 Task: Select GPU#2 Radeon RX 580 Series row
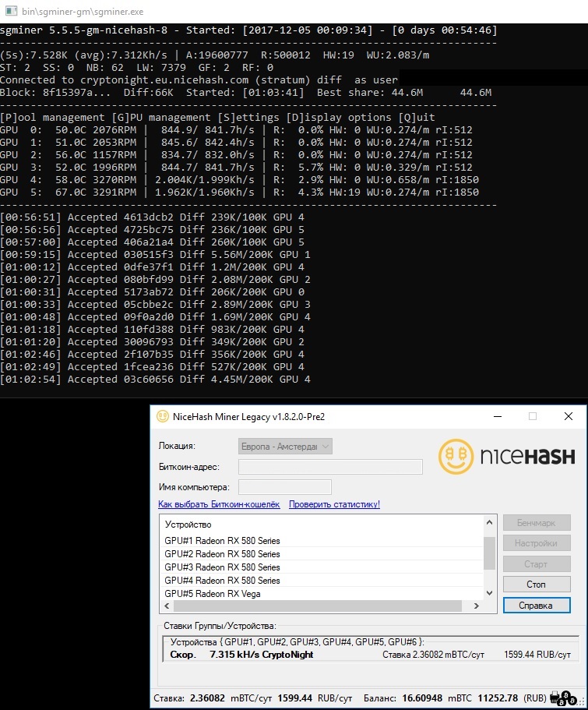click(x=322, y=554)
